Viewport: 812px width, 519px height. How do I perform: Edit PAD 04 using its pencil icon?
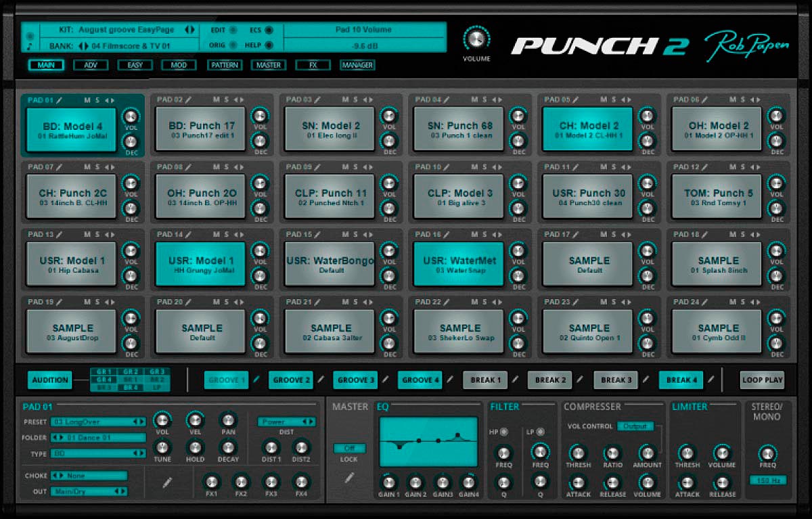pos(447,100)
